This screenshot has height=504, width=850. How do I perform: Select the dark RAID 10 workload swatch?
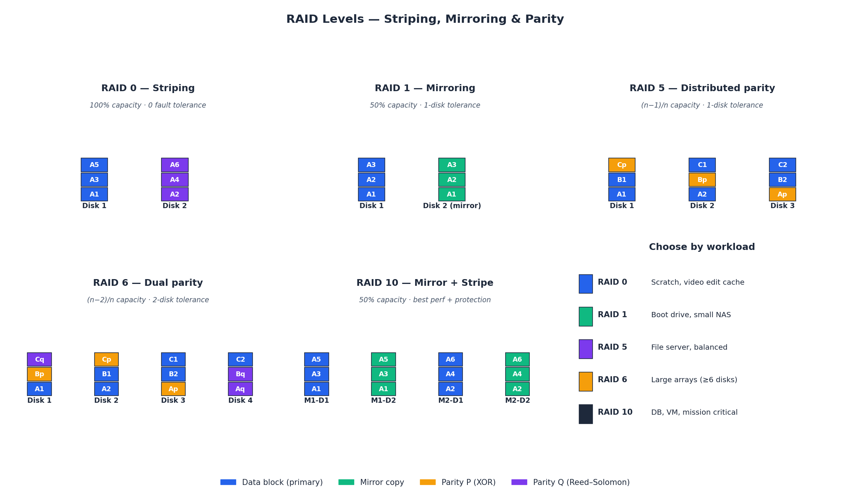click(x=585, y=414)
